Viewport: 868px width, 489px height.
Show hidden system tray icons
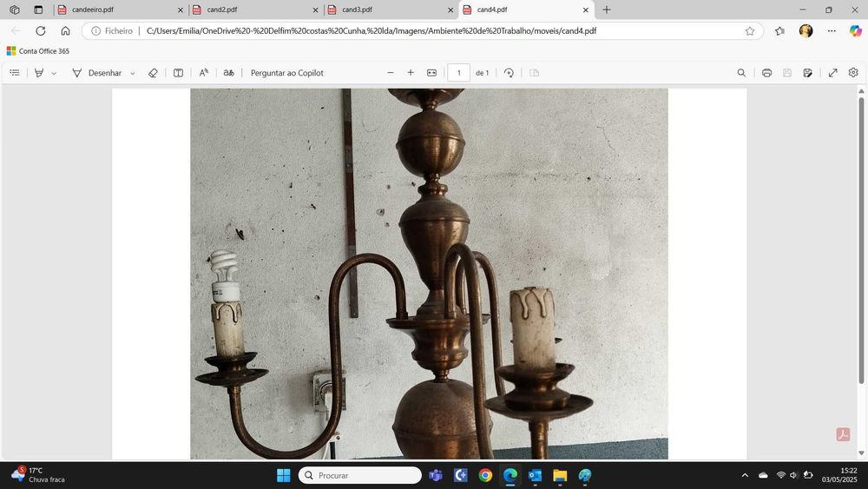(x=745, y=475)
